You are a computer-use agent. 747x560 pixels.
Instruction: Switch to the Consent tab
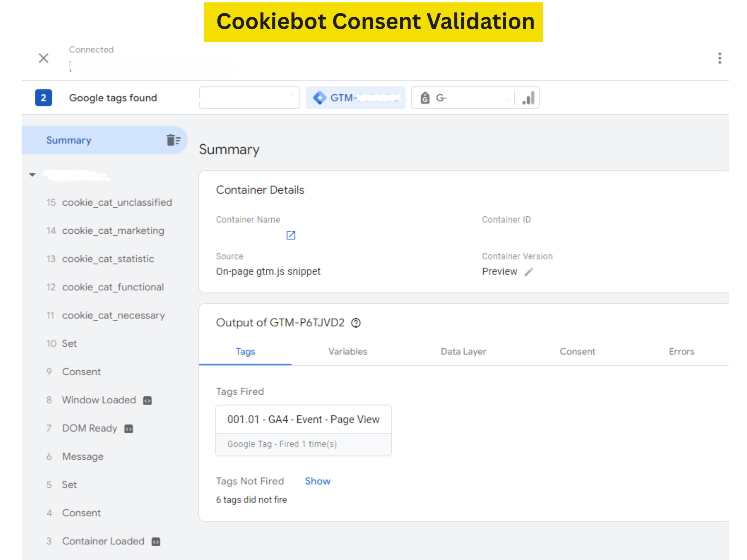(577, 351)
